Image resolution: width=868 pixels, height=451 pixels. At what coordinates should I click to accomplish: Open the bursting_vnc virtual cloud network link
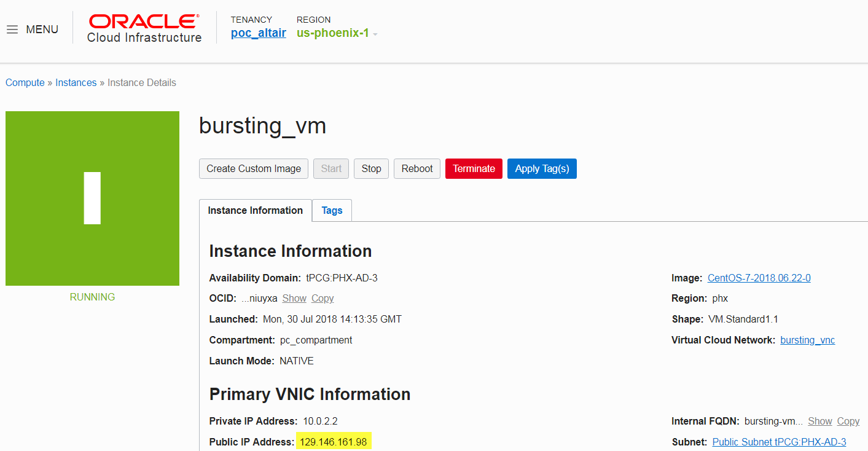pyautogui.click(x=807, y=340)
